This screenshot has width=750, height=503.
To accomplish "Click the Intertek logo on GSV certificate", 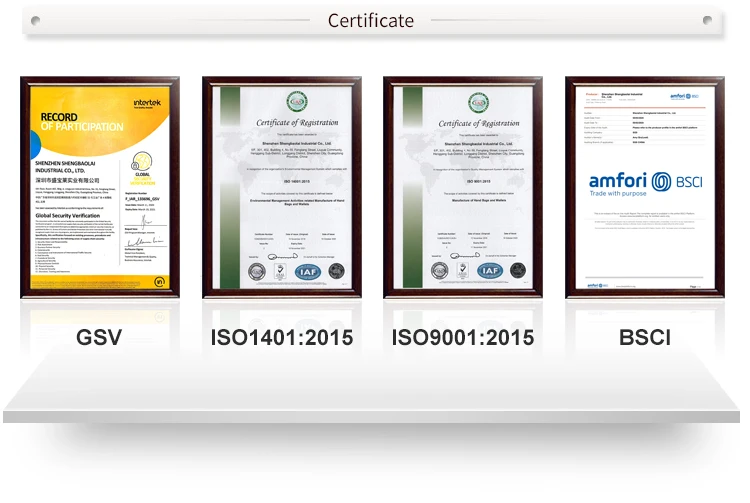I will tap(147, 103).
